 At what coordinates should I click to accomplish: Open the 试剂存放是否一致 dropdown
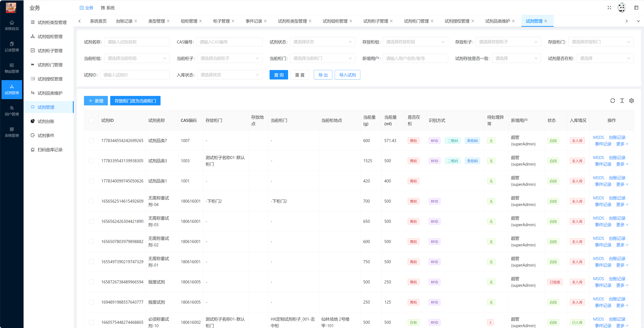516,58
